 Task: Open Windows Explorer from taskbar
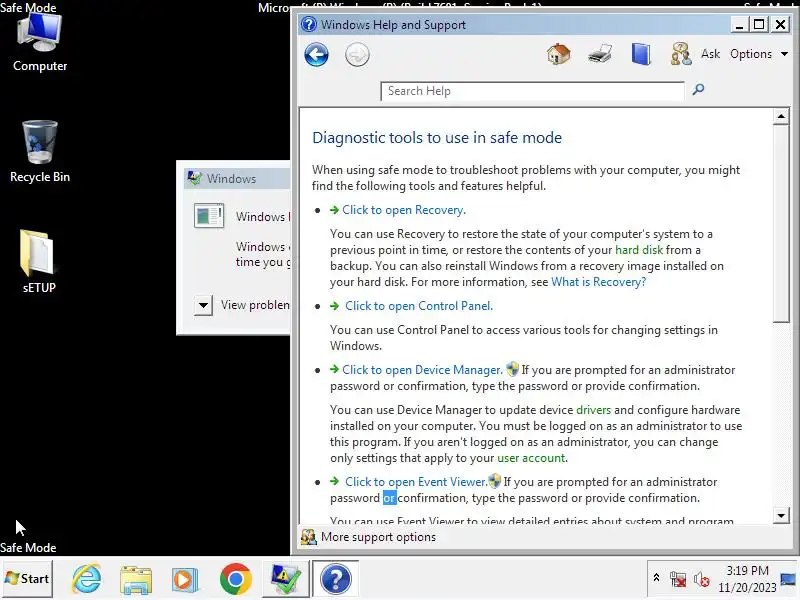tap(136, 580)
